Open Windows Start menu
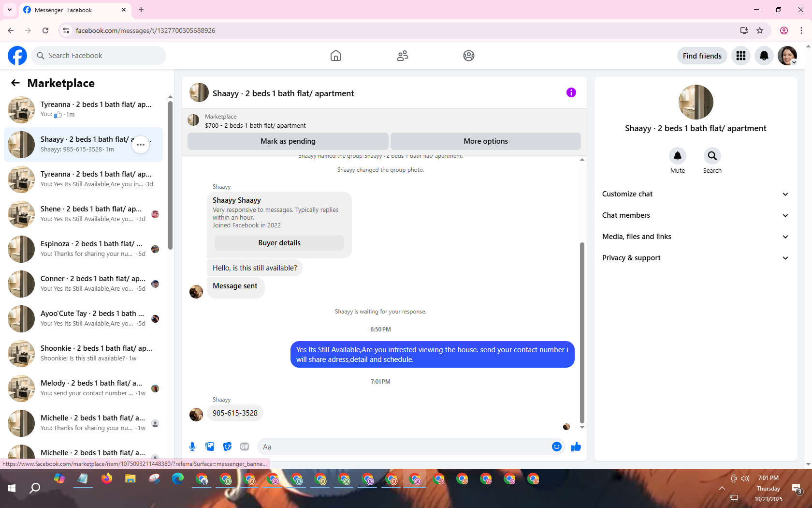The image size is (812, 508). pyautogui.click(x=12, y=488)
